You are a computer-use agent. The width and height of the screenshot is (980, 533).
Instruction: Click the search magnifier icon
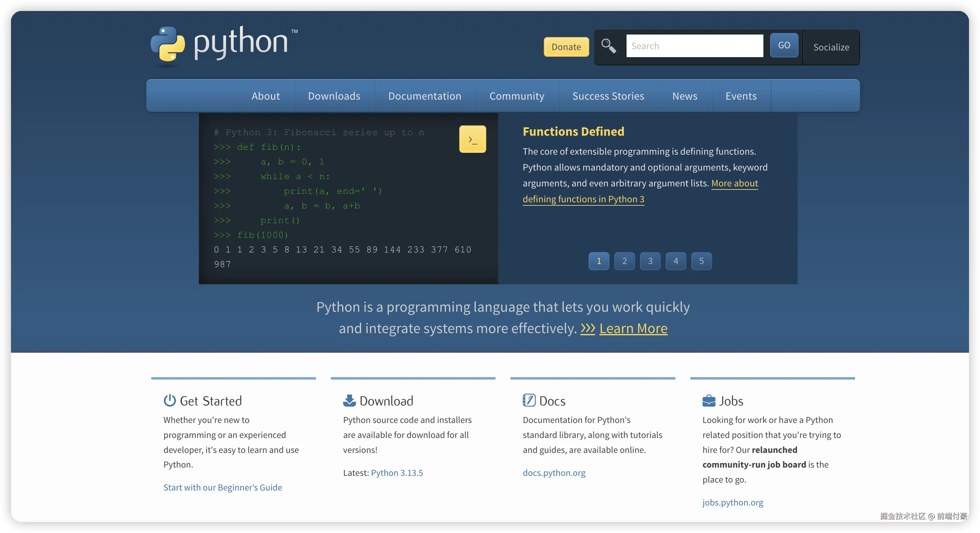[x=608, y=46]
